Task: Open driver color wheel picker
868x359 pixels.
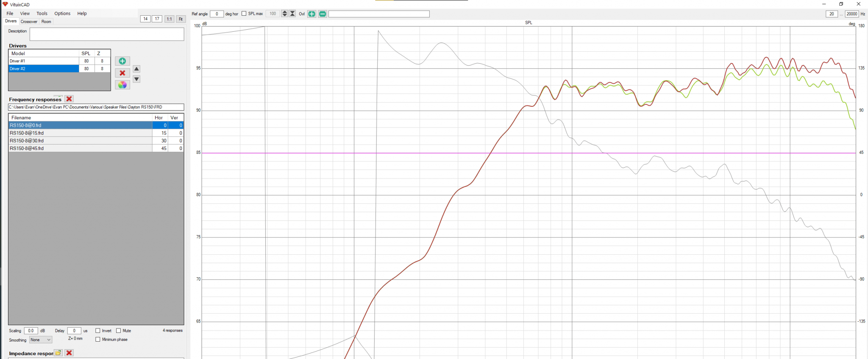Action: pos(122,85)
